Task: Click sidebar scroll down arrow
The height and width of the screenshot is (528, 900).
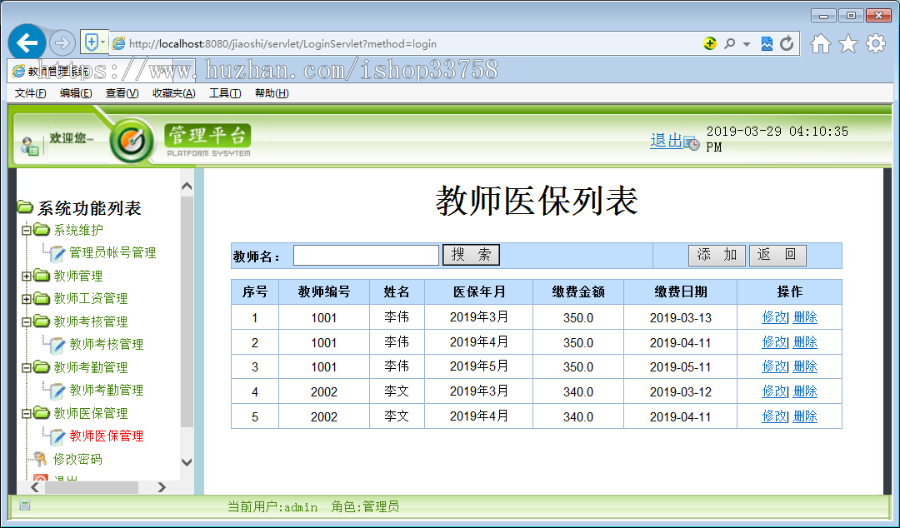Action: click(187, 462)
